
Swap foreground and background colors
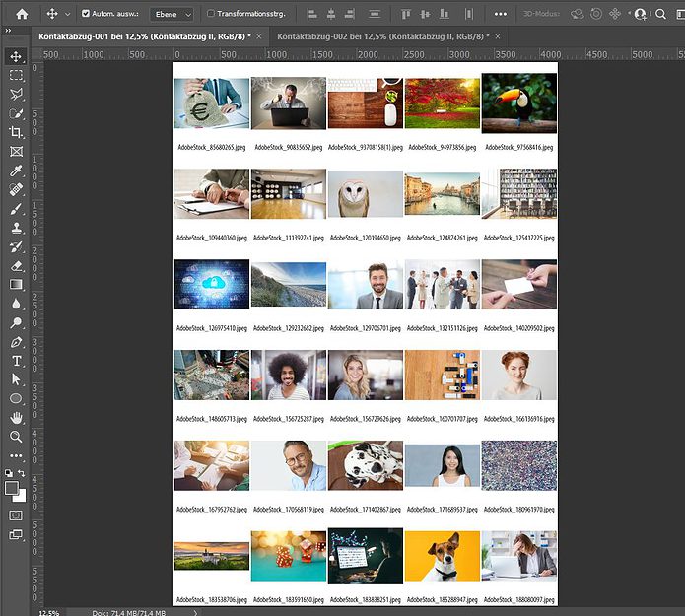(24, 475)
